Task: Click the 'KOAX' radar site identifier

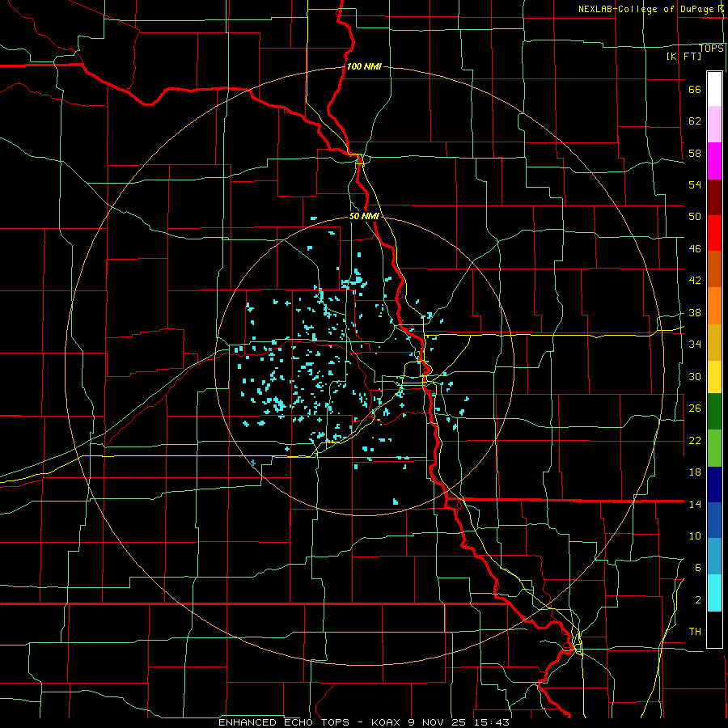Action: (387, 722)
